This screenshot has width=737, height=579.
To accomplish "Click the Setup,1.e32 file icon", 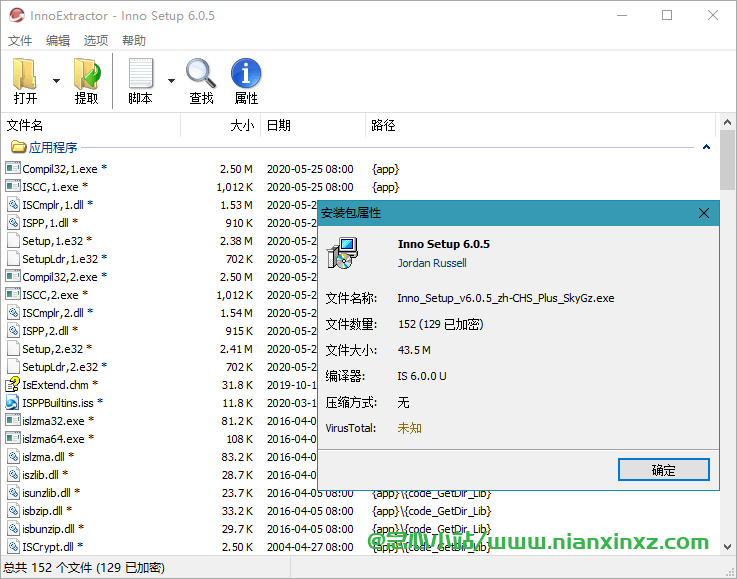I will (x=13, y=240).
